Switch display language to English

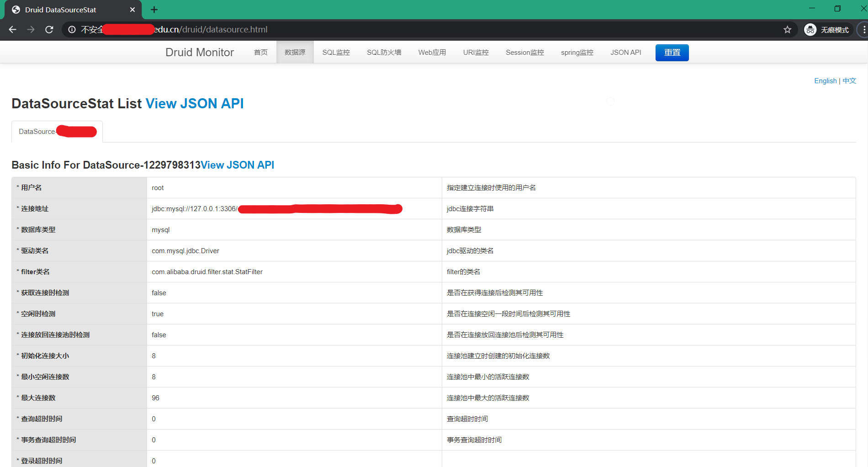[x=825, y=80]
